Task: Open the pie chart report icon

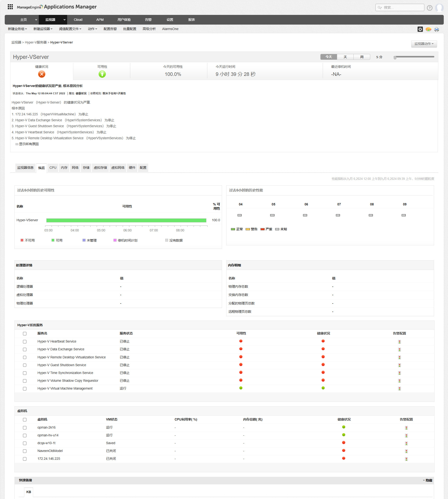Action: click(428, 29)
